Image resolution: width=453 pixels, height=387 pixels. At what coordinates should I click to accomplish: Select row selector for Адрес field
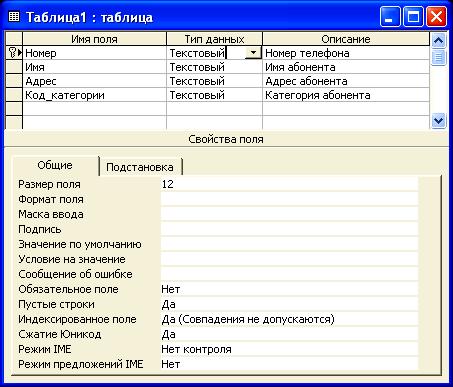point(14,81)
